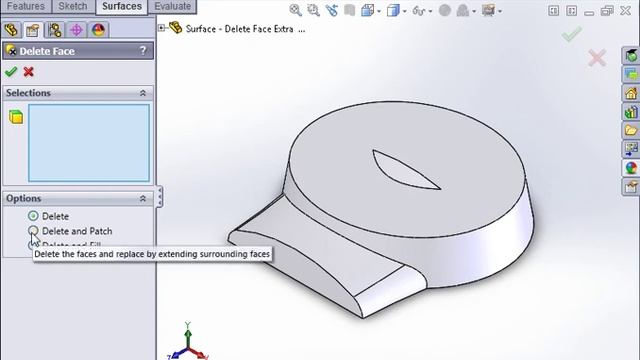
Task: Open Appearances color ball in task pane
Action: click(x=631, y=168)
